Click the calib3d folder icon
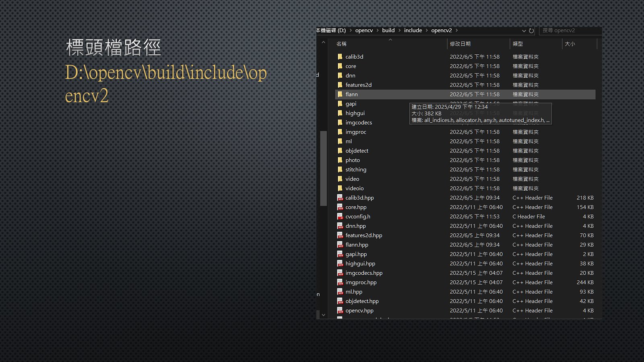The width and height of the screenshot is (644, 362). click(x=340, y=57)
